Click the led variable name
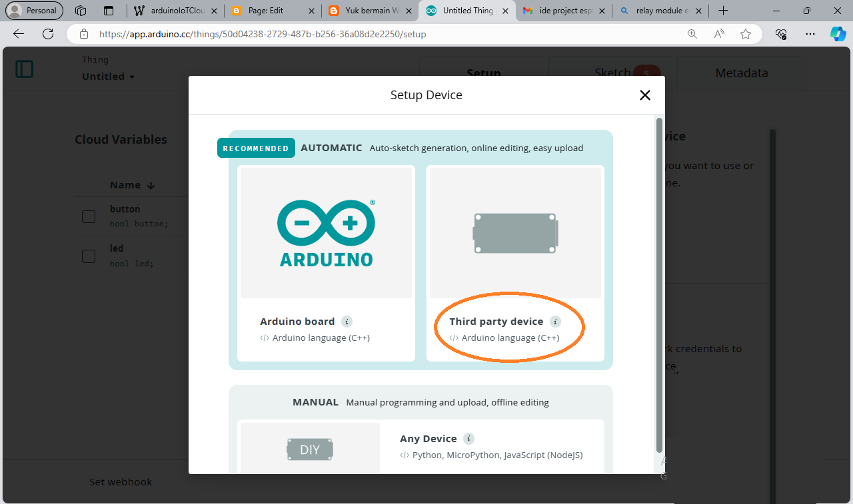Screen dimensions: 853x504 coord(117,248)
